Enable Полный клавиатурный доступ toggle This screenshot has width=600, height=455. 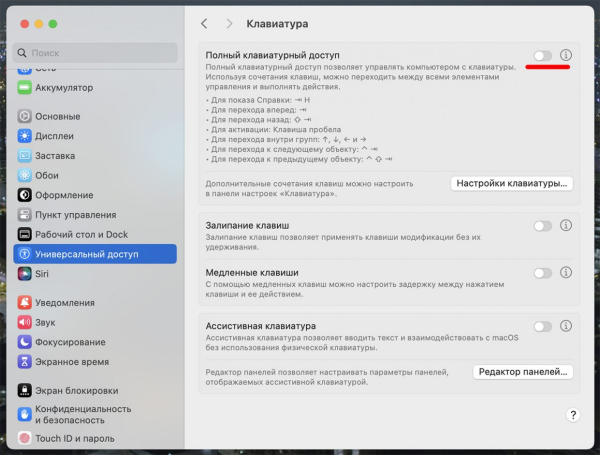543,55
